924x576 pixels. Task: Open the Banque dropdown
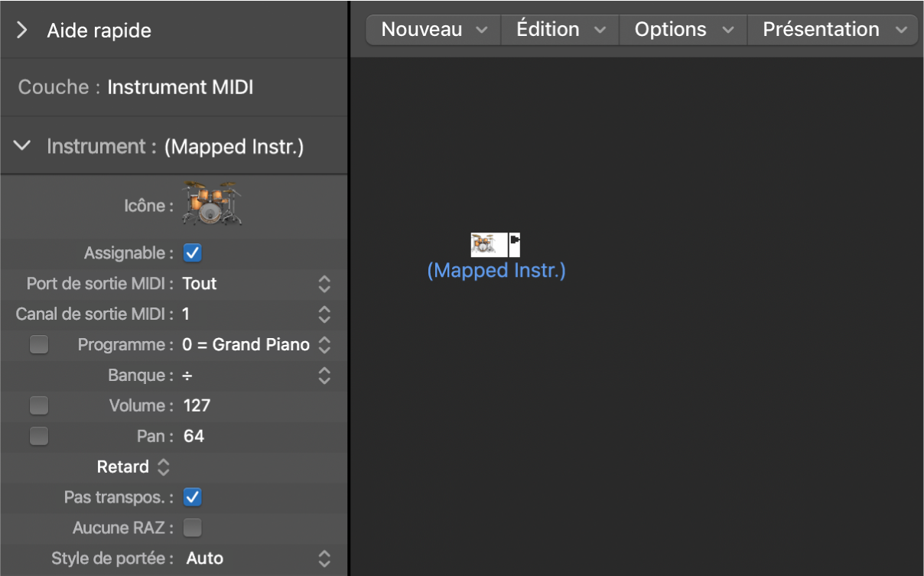tap(324, 376)
